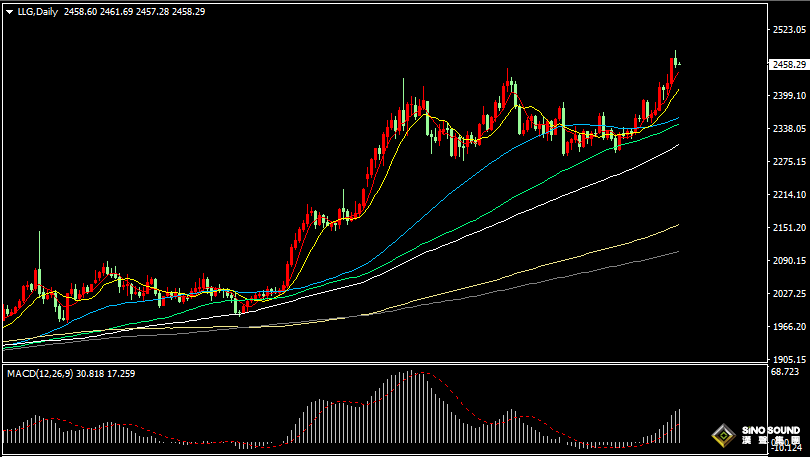
Task: Click the MACD(12,26,9) indicator label
Action: 38,373
